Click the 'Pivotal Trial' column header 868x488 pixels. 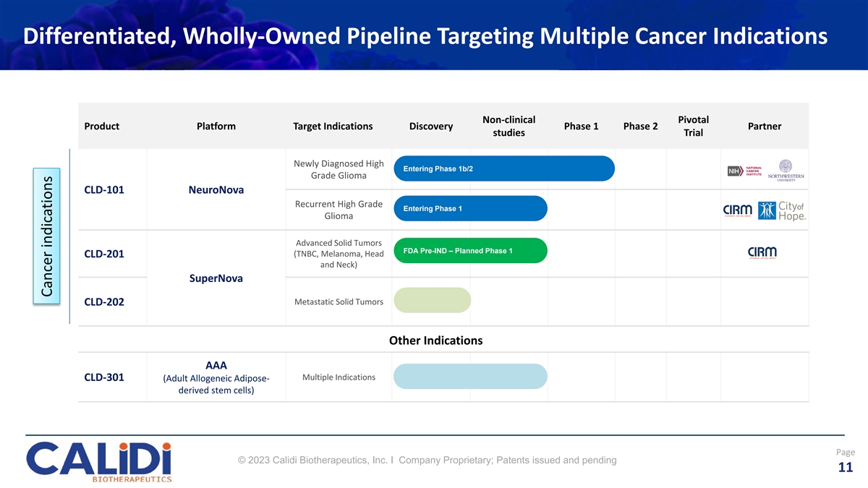[693, 126]
